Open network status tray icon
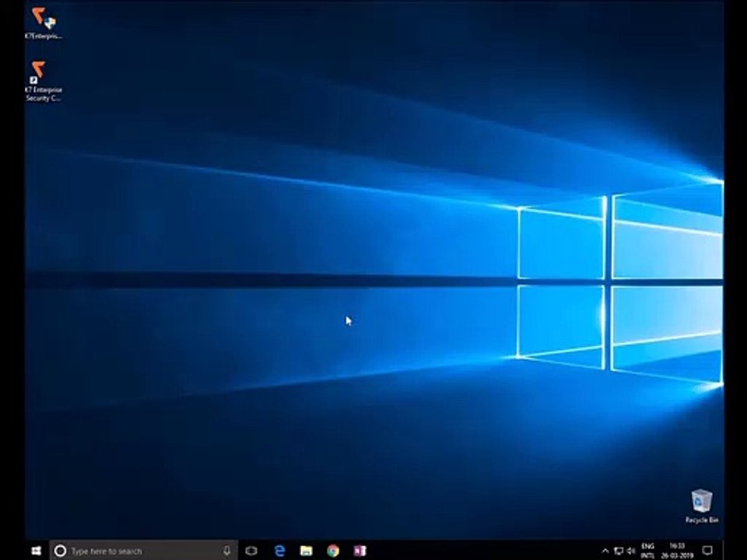Image resolution: width=747 pixels, height=560 pixels. click(x=619, y=551)
